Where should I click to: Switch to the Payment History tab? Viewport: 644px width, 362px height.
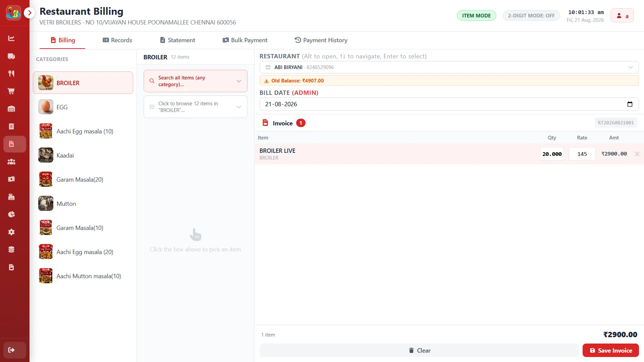[321, 40]
